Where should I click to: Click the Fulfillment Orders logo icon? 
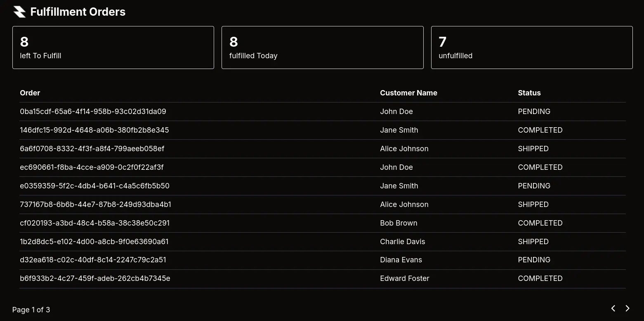pyautogui.click(x=19, y=12)
